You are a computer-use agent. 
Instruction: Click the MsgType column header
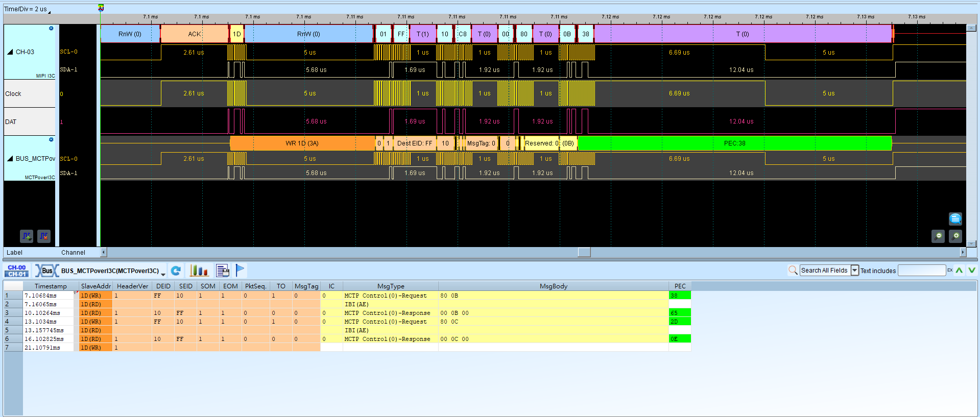(391, 286)
